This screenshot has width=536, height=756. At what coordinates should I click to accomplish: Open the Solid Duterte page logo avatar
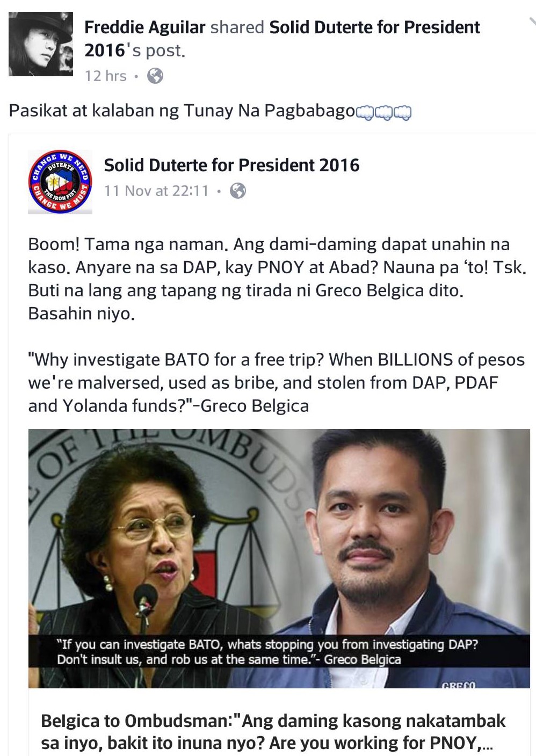[60, 181]
